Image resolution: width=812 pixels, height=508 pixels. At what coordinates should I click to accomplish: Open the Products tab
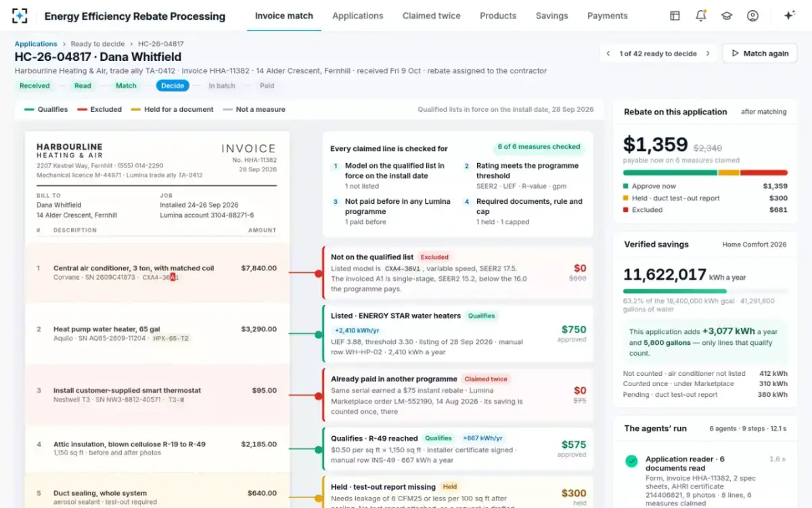[498, 16]
